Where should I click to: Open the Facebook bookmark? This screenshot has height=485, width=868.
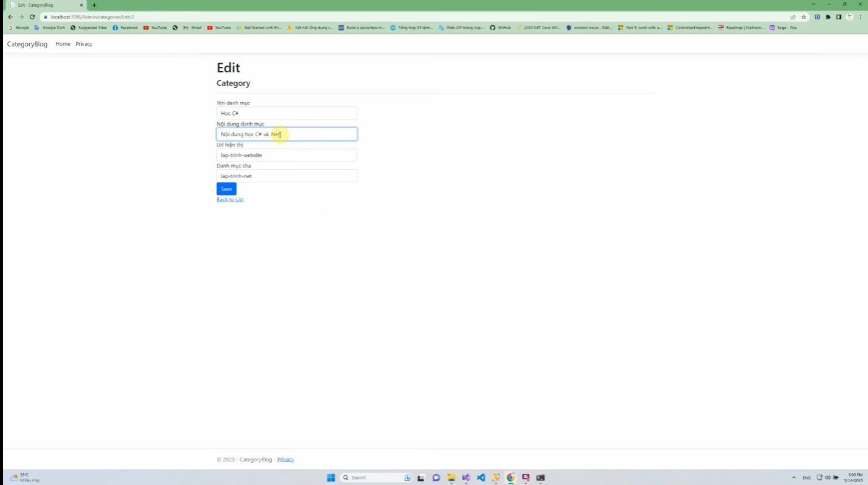coord(125,28)
